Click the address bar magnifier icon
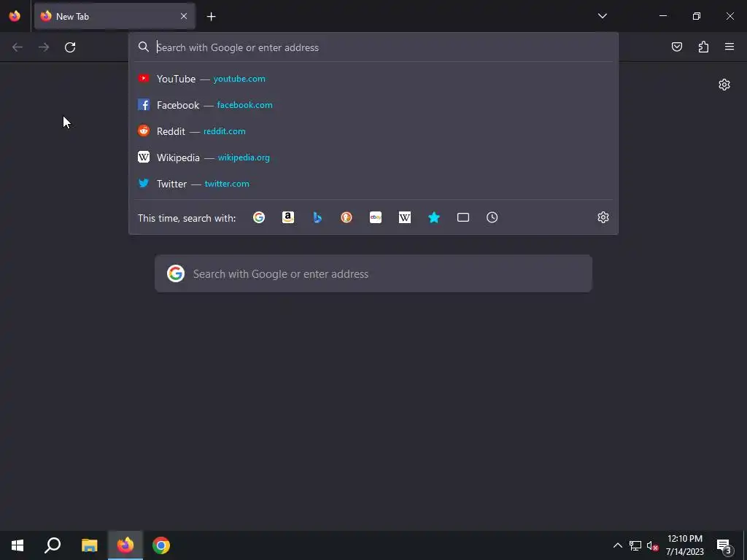 pos(144,47)
